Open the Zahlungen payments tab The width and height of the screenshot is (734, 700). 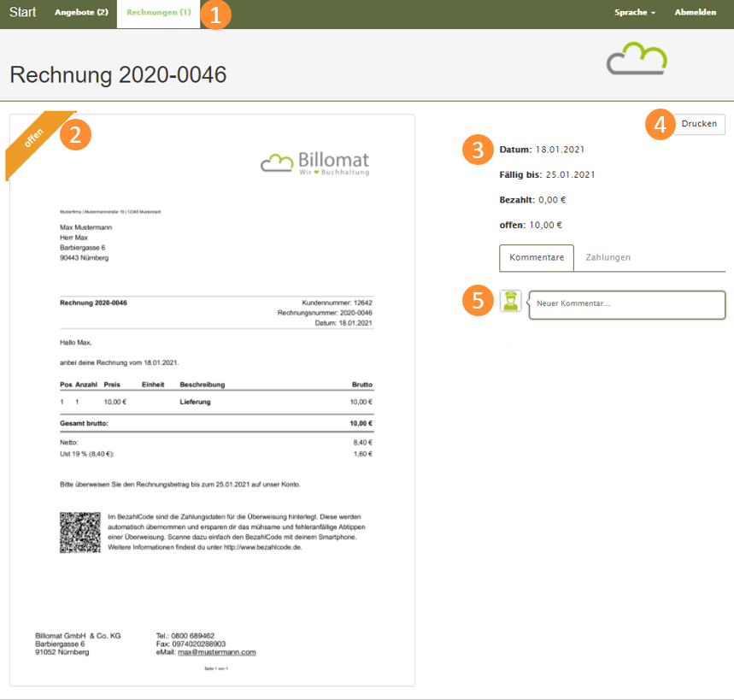(x=608, y=257)
